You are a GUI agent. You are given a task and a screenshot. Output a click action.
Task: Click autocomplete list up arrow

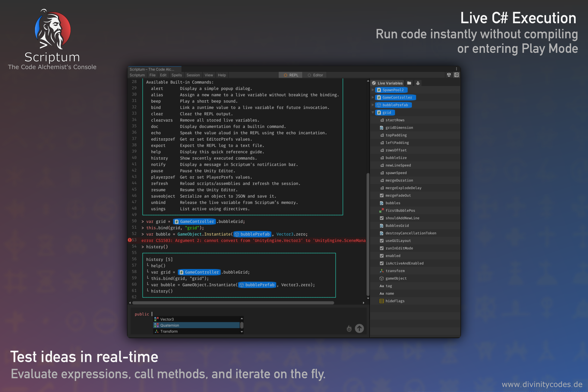coord(242,318)
